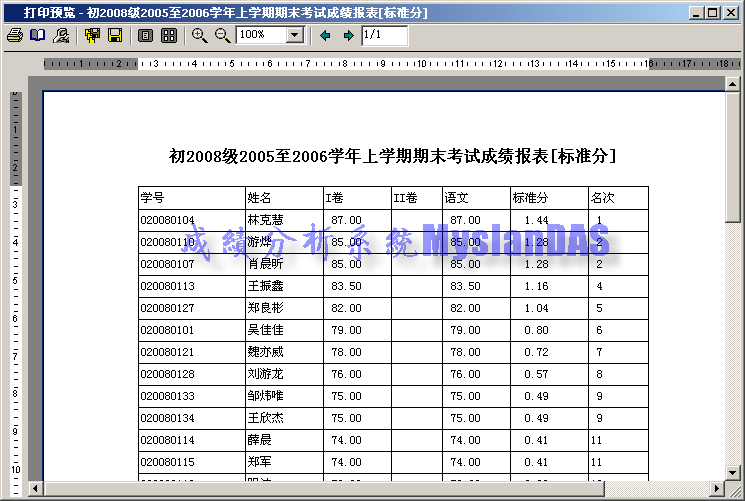The height and width of the screenshot is (501, 745).
Task: Click the vertical scrollbar down arrow
Action: coord(733,469)
